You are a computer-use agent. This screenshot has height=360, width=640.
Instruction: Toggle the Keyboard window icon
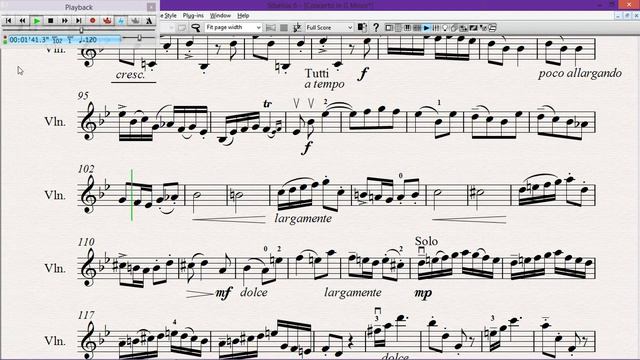point(407,28)
